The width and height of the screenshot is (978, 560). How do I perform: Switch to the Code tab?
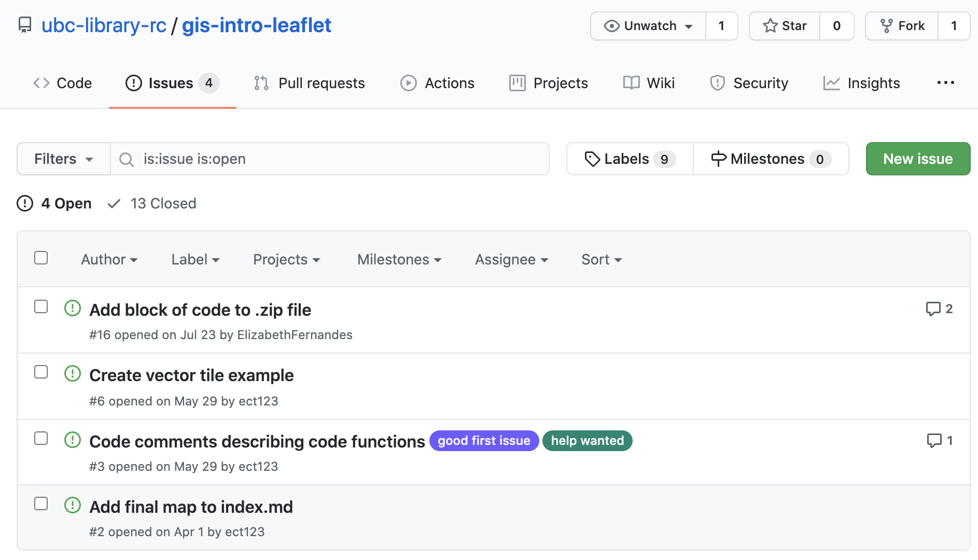pyautogui.click(x=63, y=83)
